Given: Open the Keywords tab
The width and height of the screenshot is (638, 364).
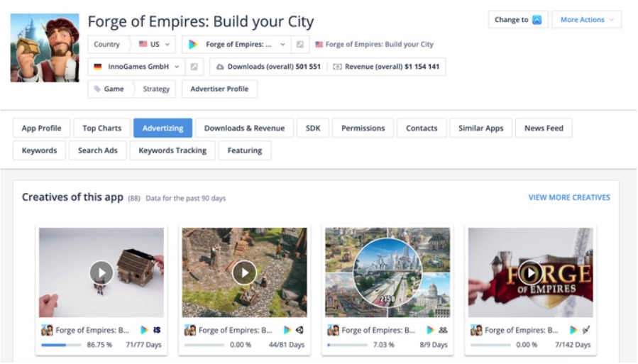Looking at the screenshot, I should coord(39,150).
